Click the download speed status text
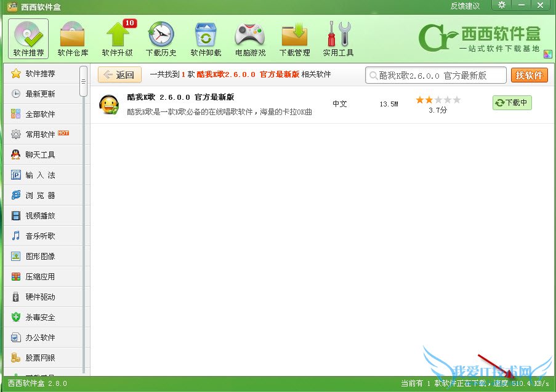Screen dimensions: 556x392 click(x=475, y=383)
